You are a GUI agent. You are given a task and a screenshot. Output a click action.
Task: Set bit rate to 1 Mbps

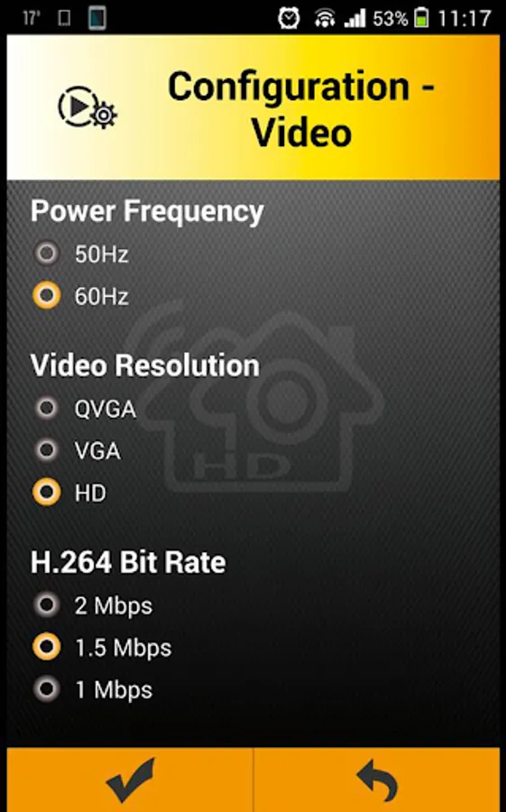93,689
